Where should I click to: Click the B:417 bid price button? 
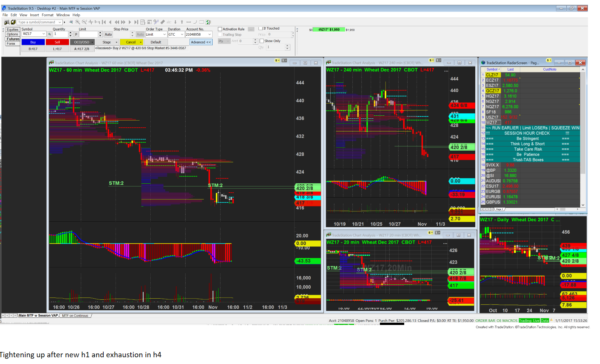click(33, 49)
